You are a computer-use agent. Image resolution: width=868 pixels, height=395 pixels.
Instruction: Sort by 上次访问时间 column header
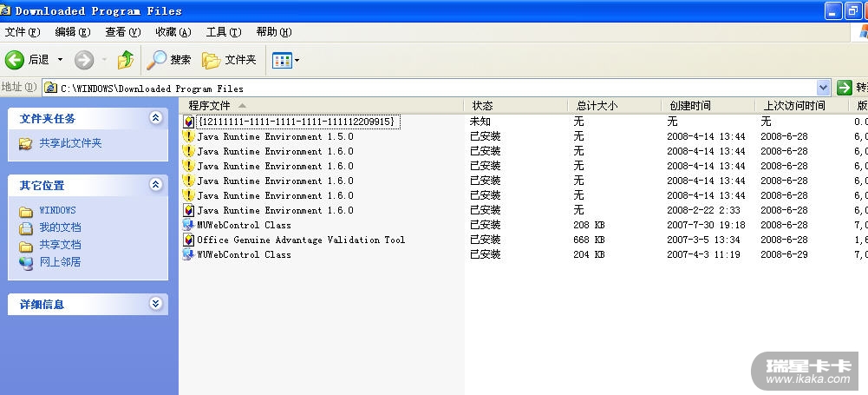coord(802,105)
